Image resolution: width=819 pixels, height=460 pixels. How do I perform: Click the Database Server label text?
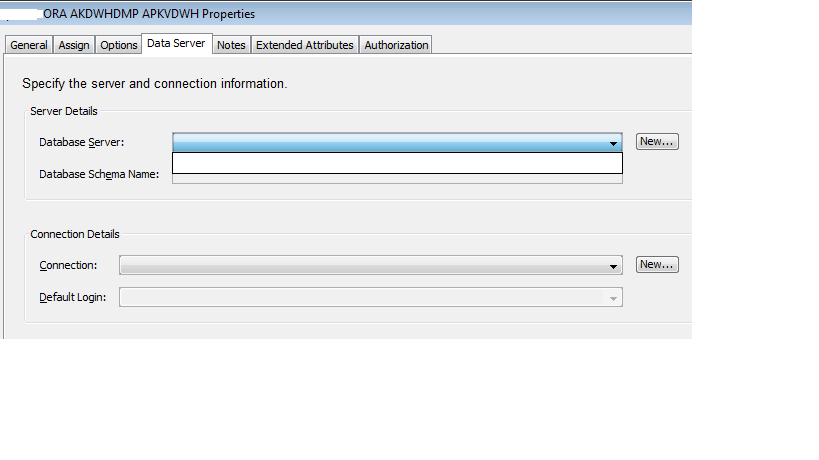pyautogui.click(x=81, y=142)
